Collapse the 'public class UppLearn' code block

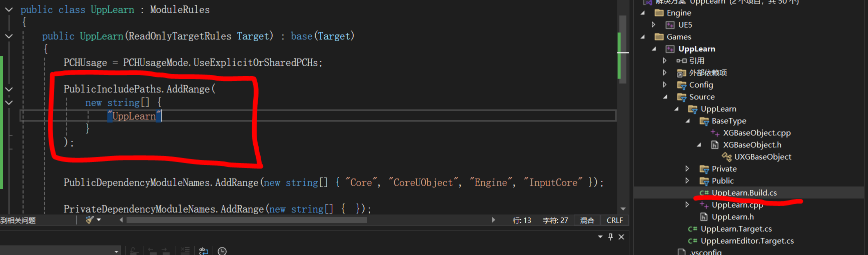(9, 9)
